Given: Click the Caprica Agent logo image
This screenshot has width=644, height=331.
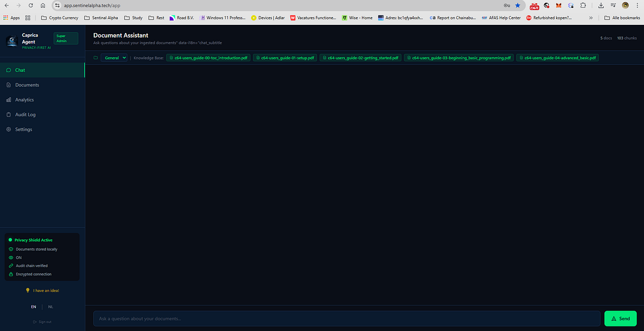Looking at the screenshot, I should click(x=12, y=41).
